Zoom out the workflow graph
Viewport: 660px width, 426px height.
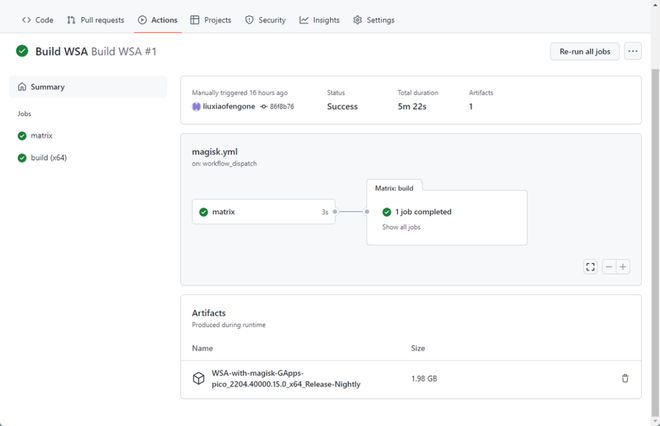pyautogui.click(x=609, y=267)
